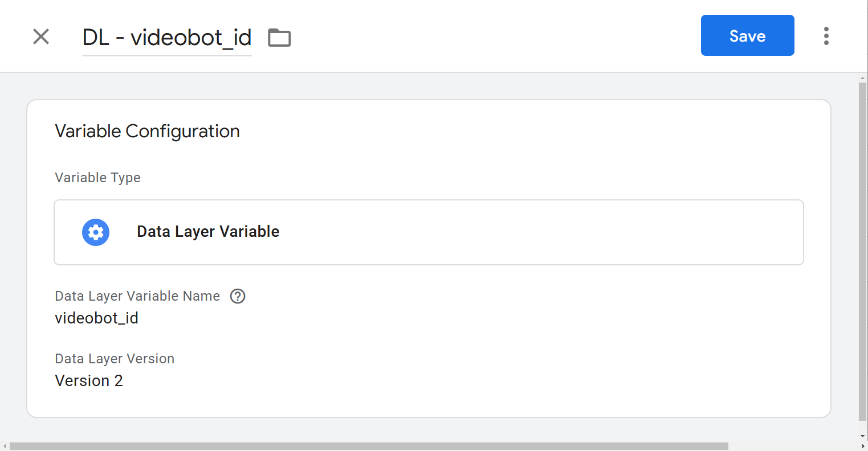
Task: Click the Data Layer Variable type row
Action: (428, 232)
